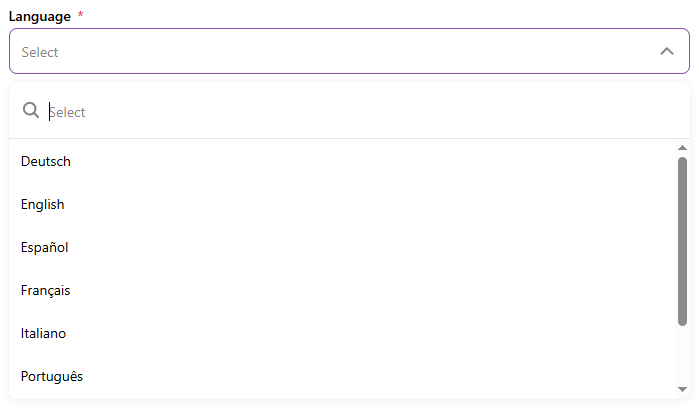The width and height of the screenshot is (699, 409).
Task: Select Português language option
Action: 52,376
